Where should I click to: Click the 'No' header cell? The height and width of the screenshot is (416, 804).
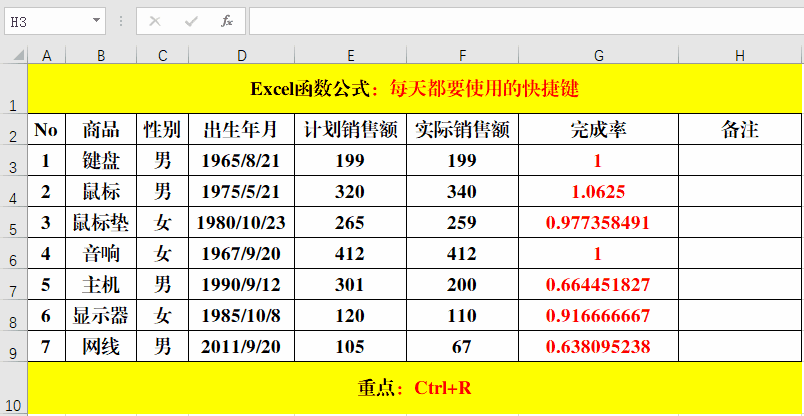coord(47,129)
